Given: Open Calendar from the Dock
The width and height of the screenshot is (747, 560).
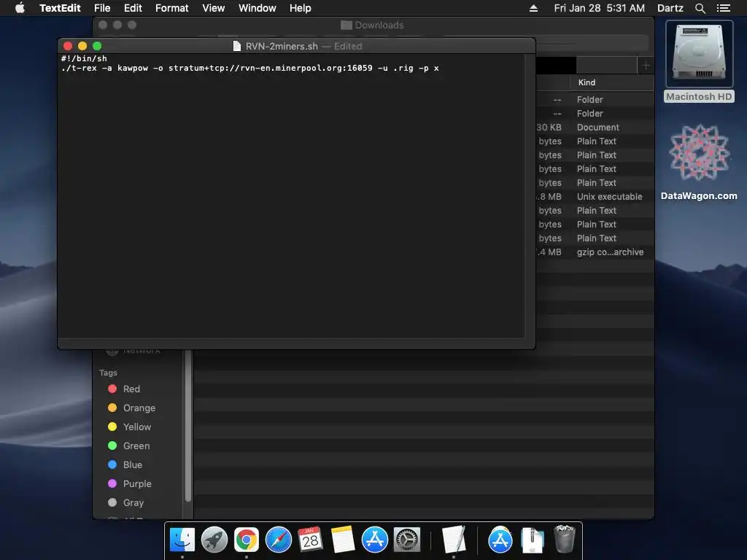Looking at the screenshot, I should (311, 540).
